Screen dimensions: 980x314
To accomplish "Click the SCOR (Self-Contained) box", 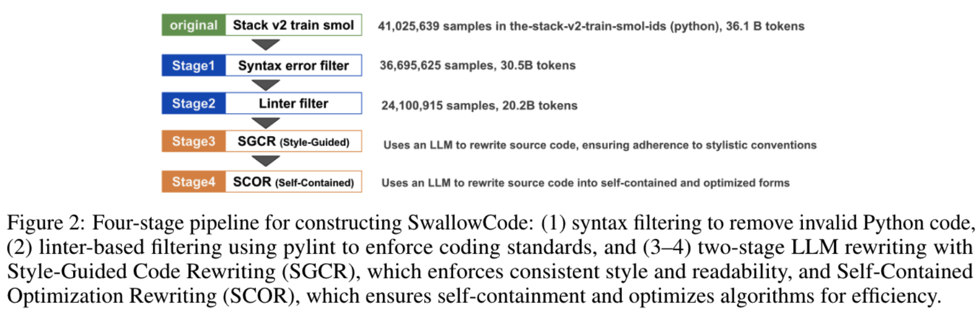I will pos(293,182).
